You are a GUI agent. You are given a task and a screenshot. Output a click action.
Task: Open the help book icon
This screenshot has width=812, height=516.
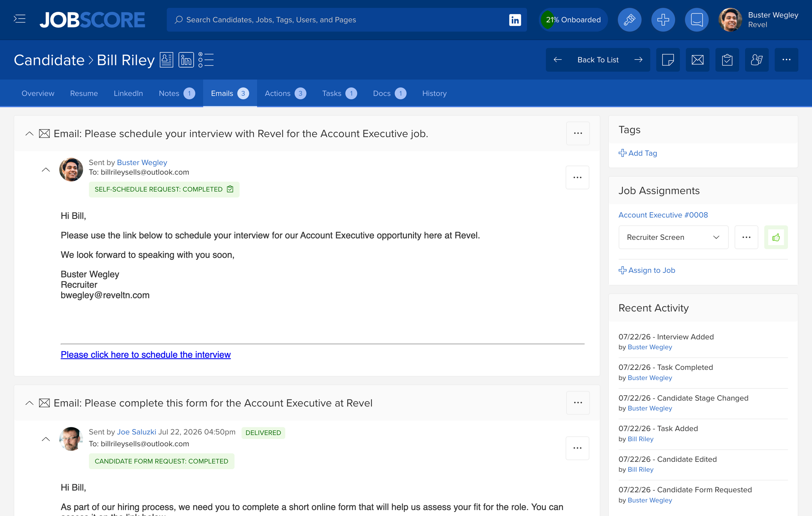coord(697,19)
